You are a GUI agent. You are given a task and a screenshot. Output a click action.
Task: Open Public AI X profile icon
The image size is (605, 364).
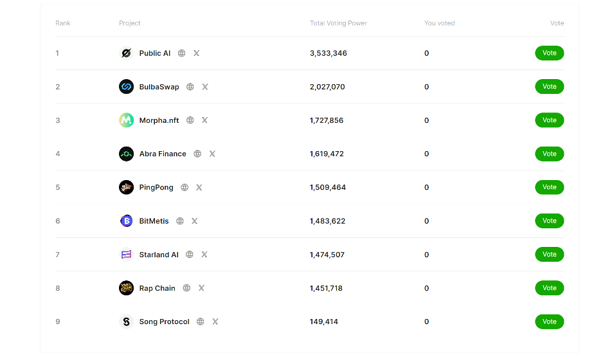pyautogui.click(x=197, y=53)
